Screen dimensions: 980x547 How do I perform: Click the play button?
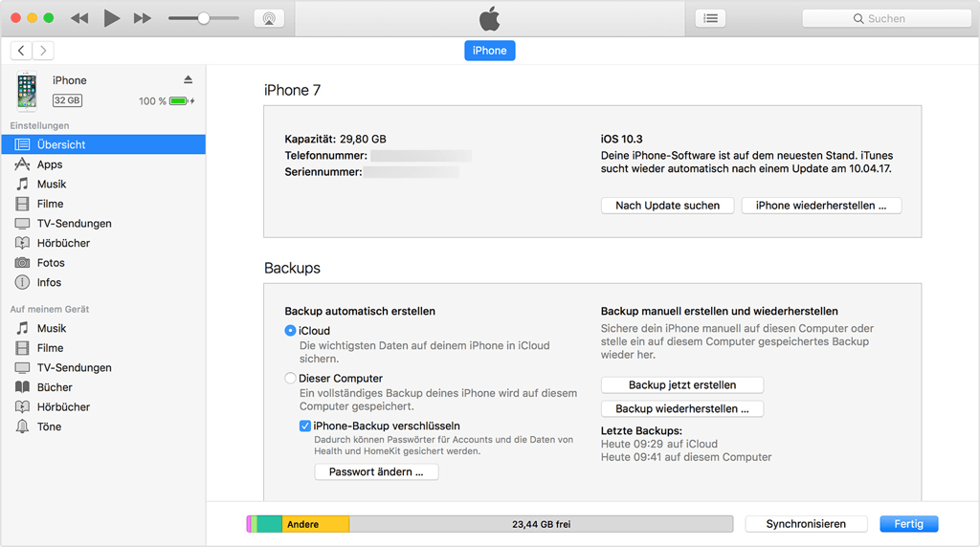tap(111, 18)
